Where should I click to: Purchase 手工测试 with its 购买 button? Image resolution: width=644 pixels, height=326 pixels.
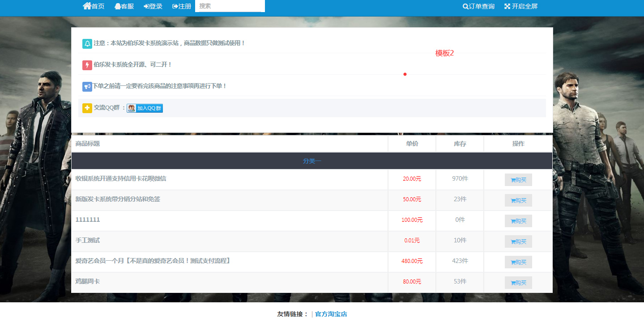[518, 241]
